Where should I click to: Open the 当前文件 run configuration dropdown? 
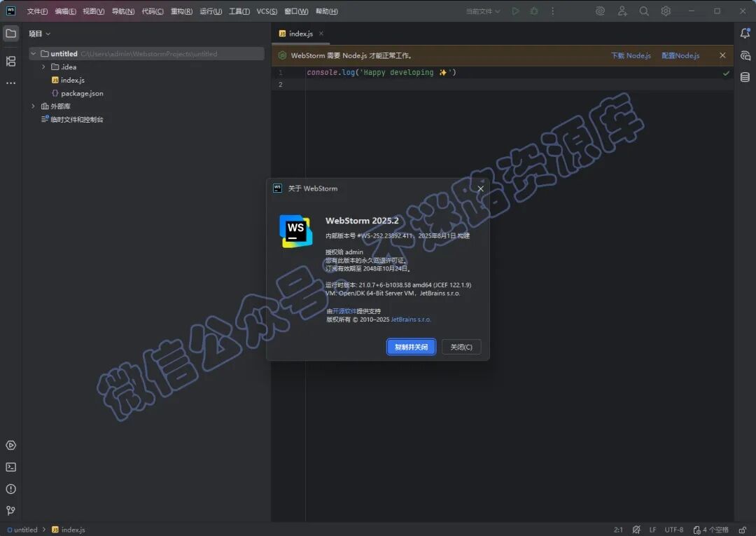pos(482,11)
